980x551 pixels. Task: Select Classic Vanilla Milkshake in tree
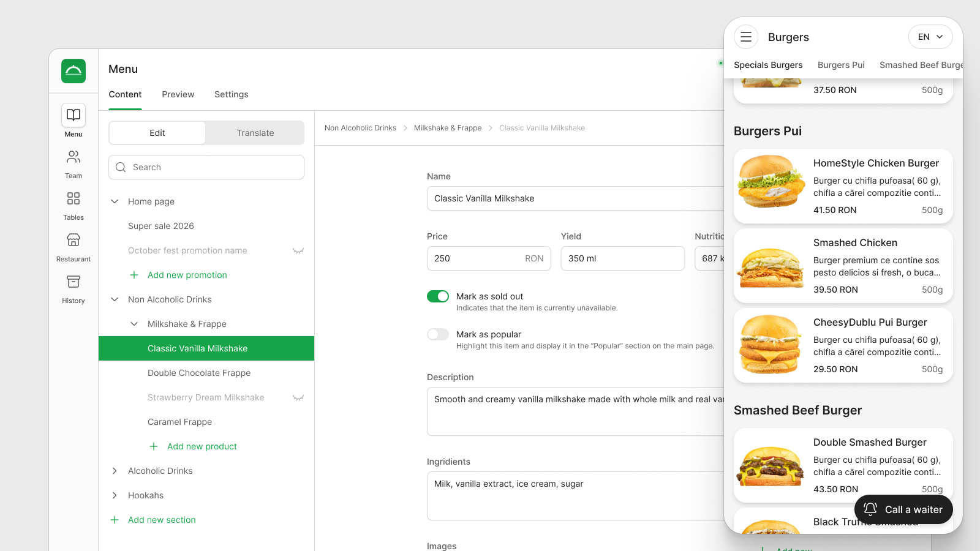[206, 348]
